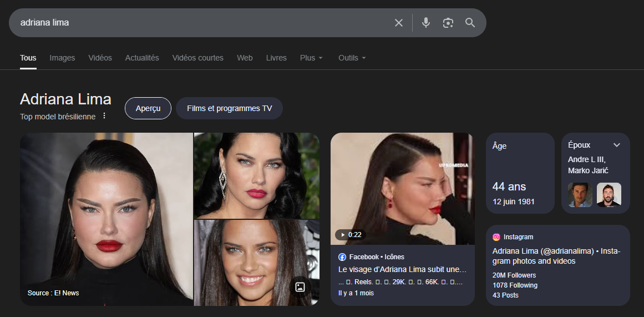Switch to the Images tab
The height and width of the screenshot is (317, 644).
[62, 58]
